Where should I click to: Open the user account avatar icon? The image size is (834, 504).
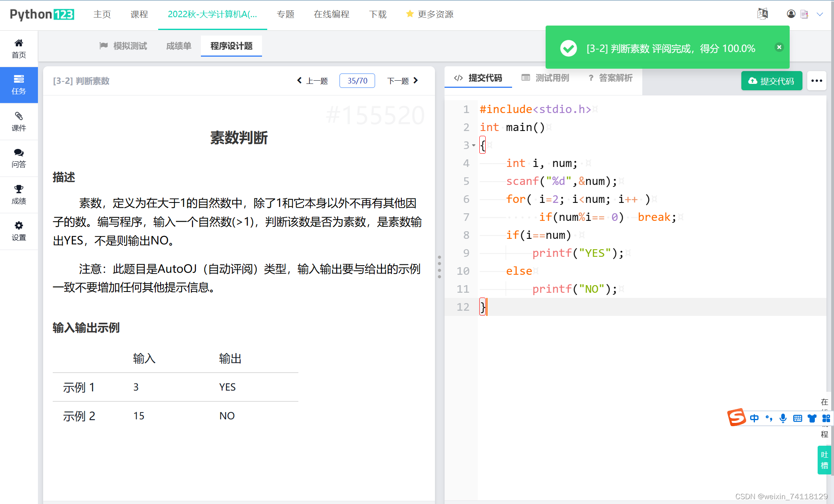[791, 14]
